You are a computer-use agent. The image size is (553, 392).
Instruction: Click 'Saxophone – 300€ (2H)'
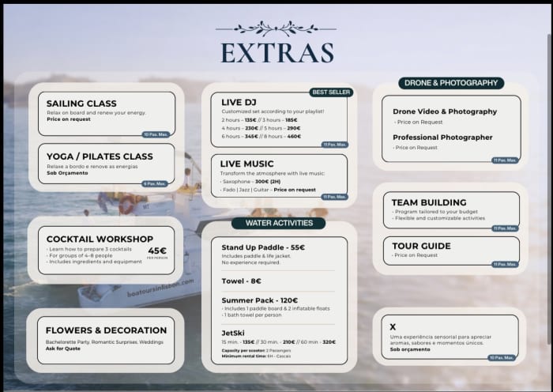point(250,181)
